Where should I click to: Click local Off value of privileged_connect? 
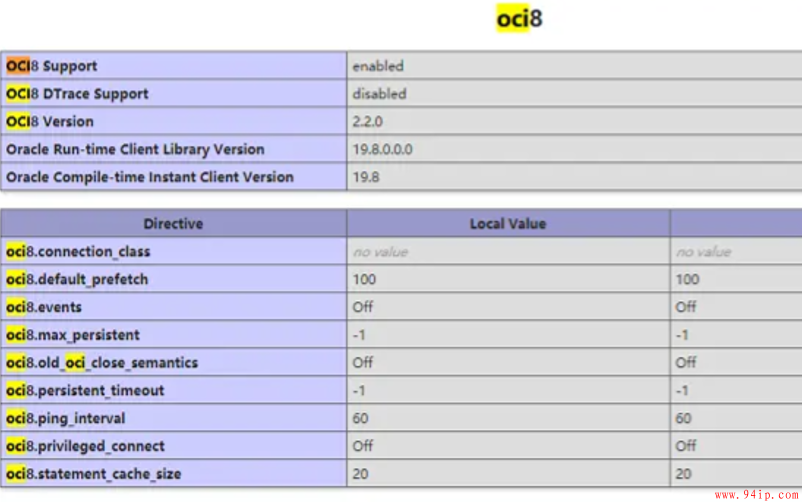(363, 446)
